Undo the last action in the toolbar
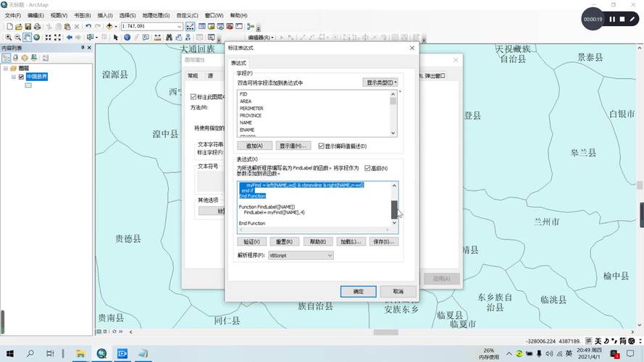The height and width of the screenshot is (362, 644). click(x=88, y=27)
